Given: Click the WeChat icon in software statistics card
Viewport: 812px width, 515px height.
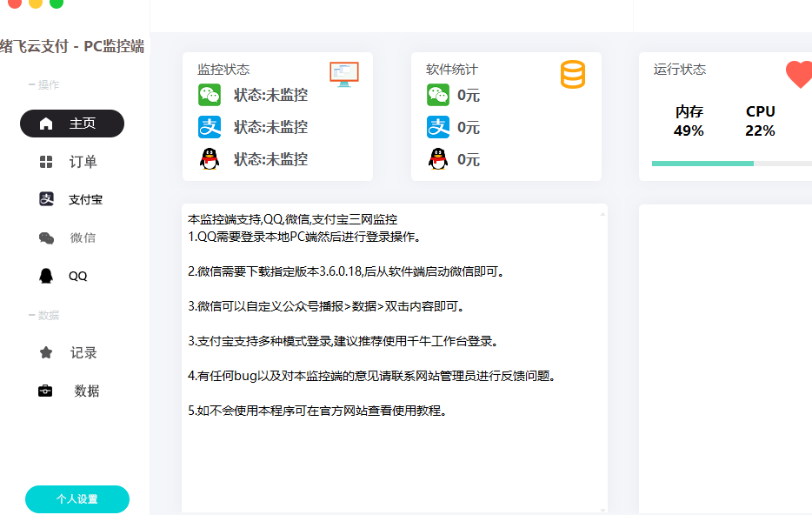Looking at the screenshot, I should coord(438,95).
